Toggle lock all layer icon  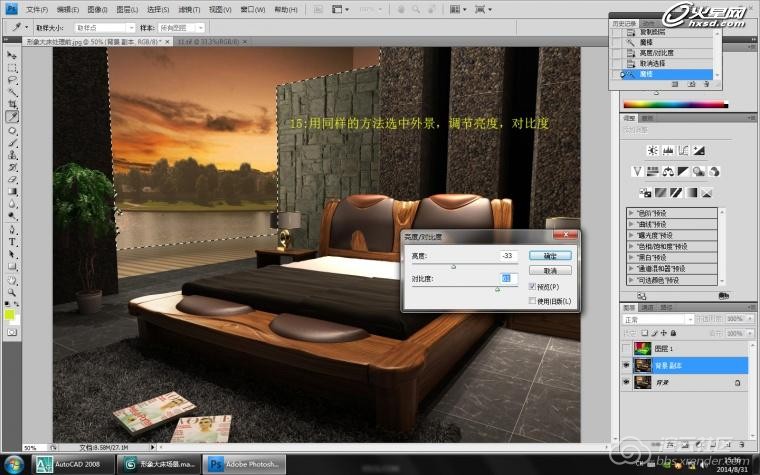point(673,333)
